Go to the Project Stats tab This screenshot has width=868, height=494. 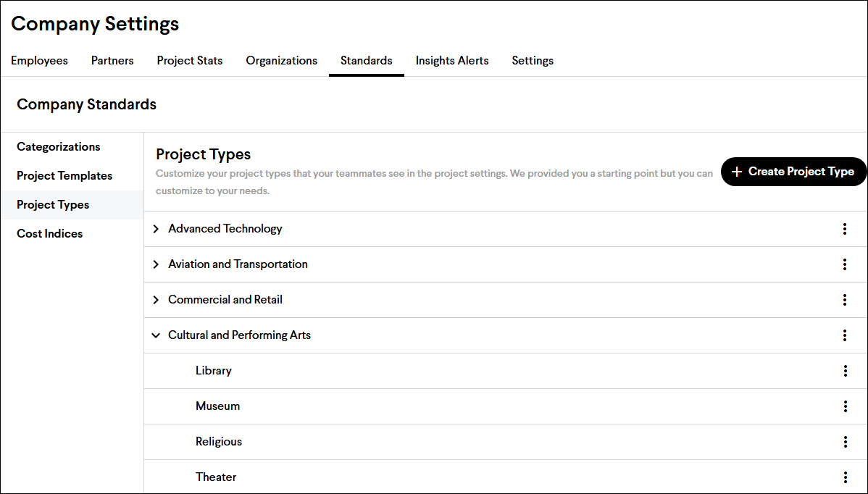tap(190, 61)
